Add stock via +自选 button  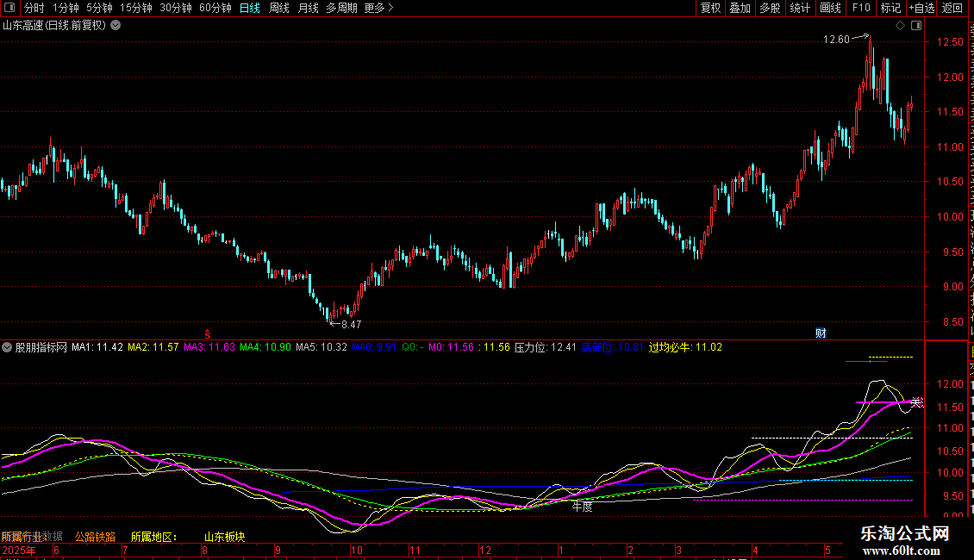(921, 8)
